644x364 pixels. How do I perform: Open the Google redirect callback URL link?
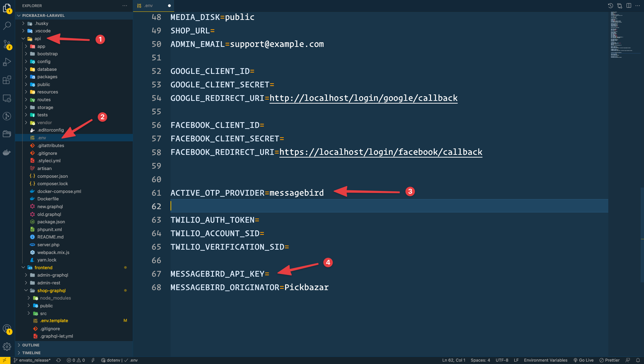point(363,98)
